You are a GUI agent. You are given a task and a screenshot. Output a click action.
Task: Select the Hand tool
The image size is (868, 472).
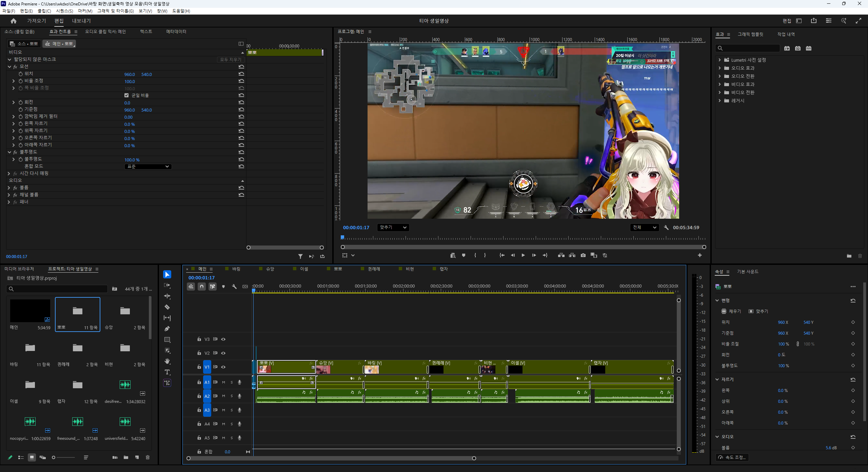click(167, 361)
